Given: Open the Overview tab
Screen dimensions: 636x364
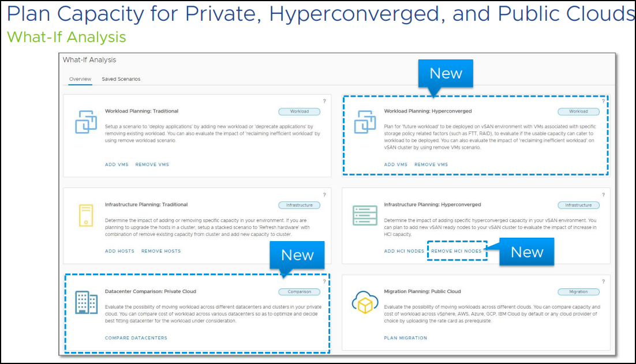Looking at the screenshot, I should (x=80, y=79).
